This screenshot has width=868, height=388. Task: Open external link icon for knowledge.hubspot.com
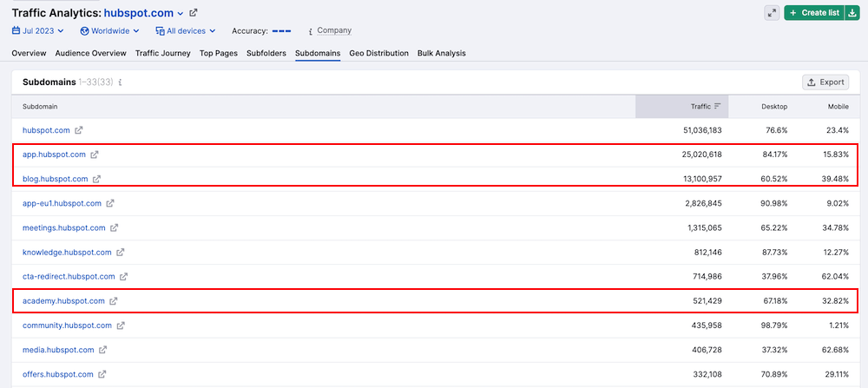point(120,253)
